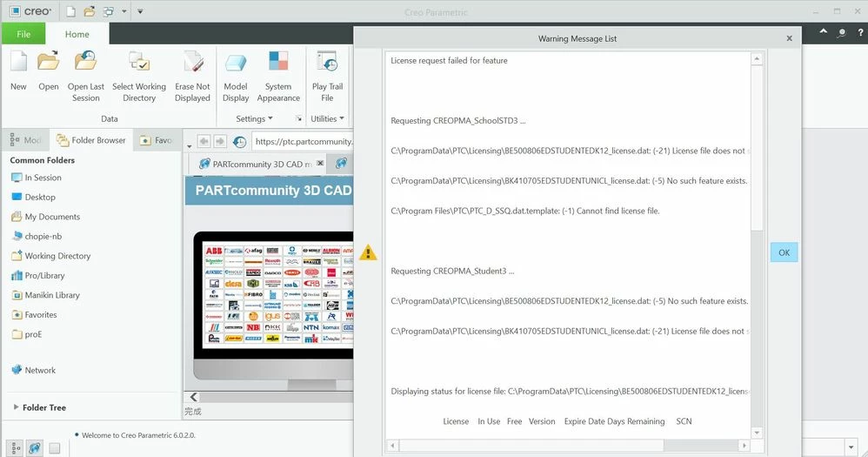Screen dimensions: 868x457
Task: Click the Play Trail File icon
Action: pos(327,77)
